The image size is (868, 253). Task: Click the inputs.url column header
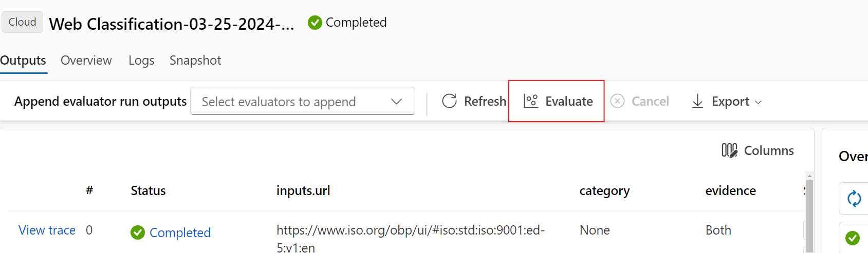pos(303,190)
